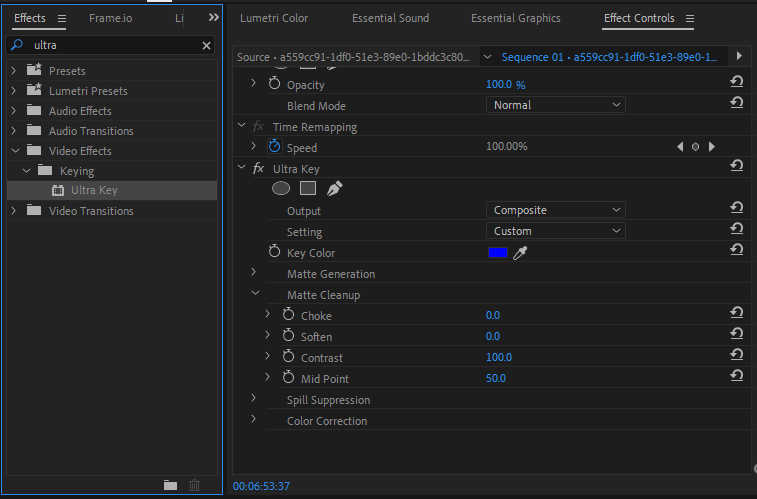Reset the Mid Point parameter
Screen dimensions: 757x499
click(x=736, y=375)
